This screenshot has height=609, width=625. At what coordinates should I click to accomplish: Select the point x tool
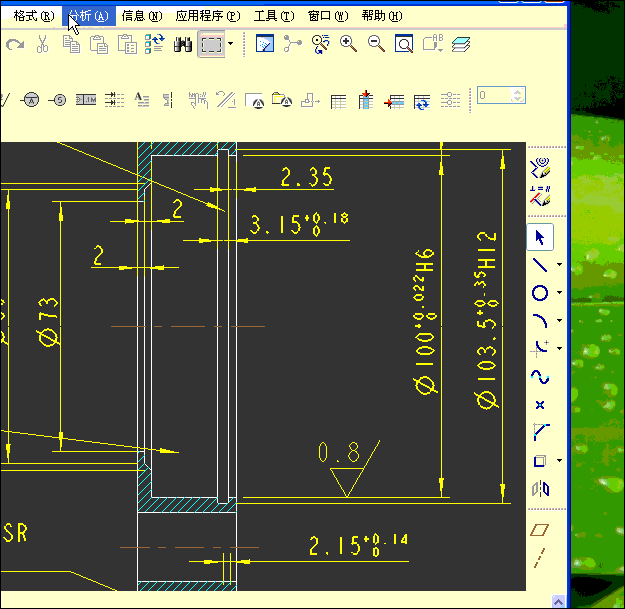tap(540, 405)
